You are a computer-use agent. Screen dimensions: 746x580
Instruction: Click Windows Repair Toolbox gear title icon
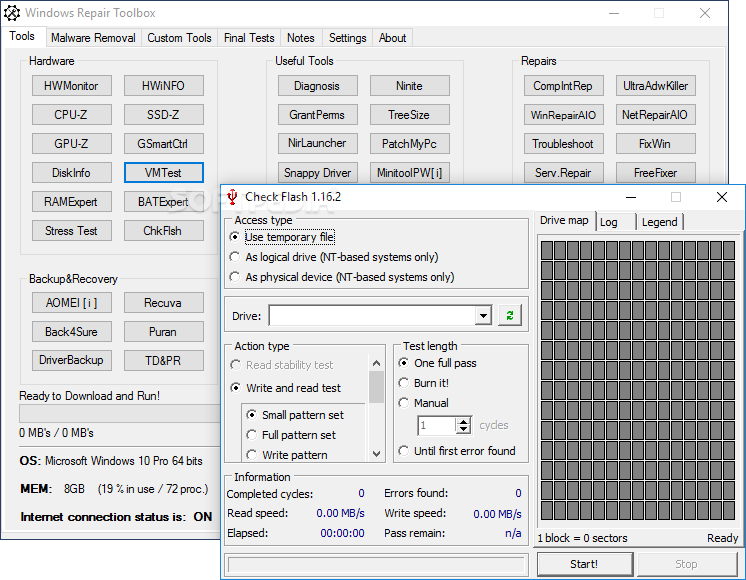(12, 13)
